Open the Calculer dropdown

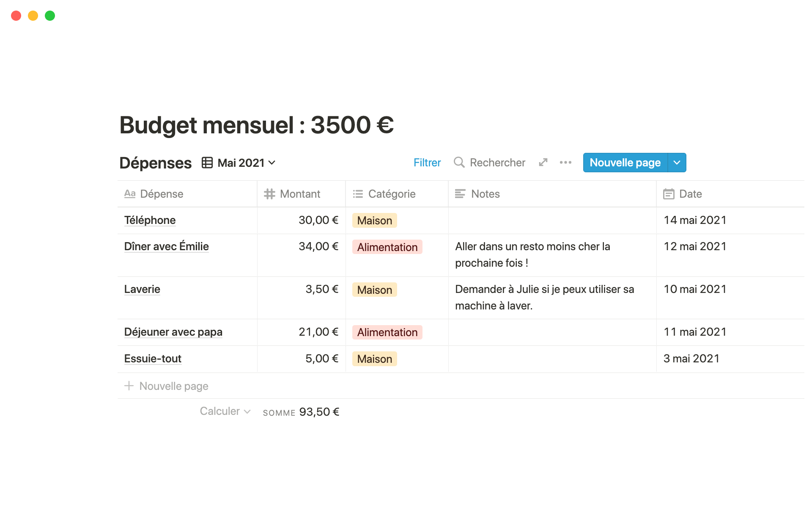click(x=225, y=411)
